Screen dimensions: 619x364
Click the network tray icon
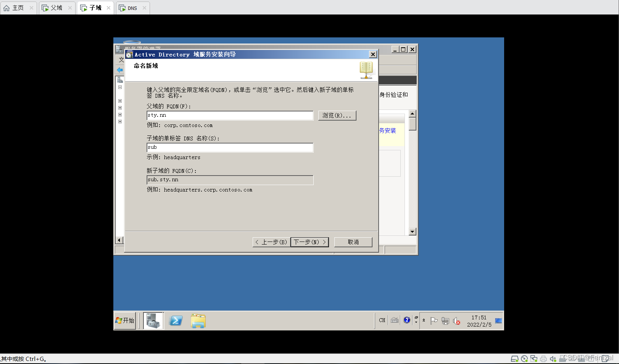click(x=445, y=321)
